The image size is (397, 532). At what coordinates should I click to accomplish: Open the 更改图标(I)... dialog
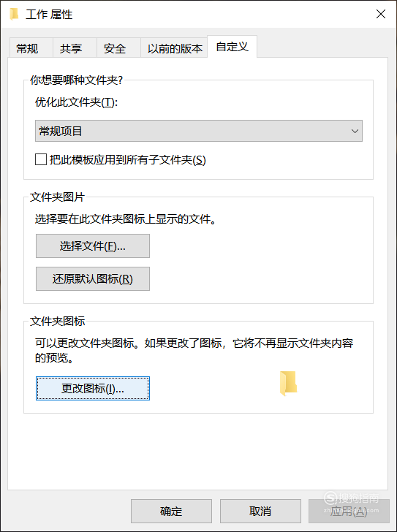pyautogui.click(x=93, y=389)
